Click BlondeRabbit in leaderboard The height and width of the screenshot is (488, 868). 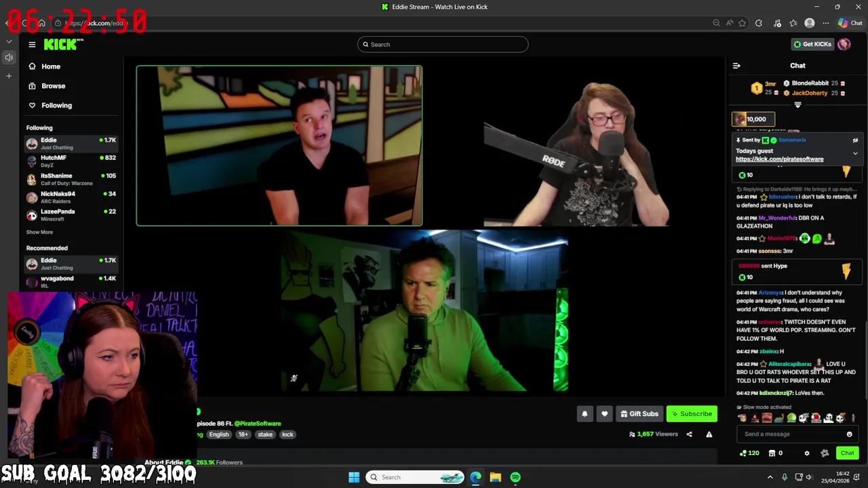coord(810,83)
